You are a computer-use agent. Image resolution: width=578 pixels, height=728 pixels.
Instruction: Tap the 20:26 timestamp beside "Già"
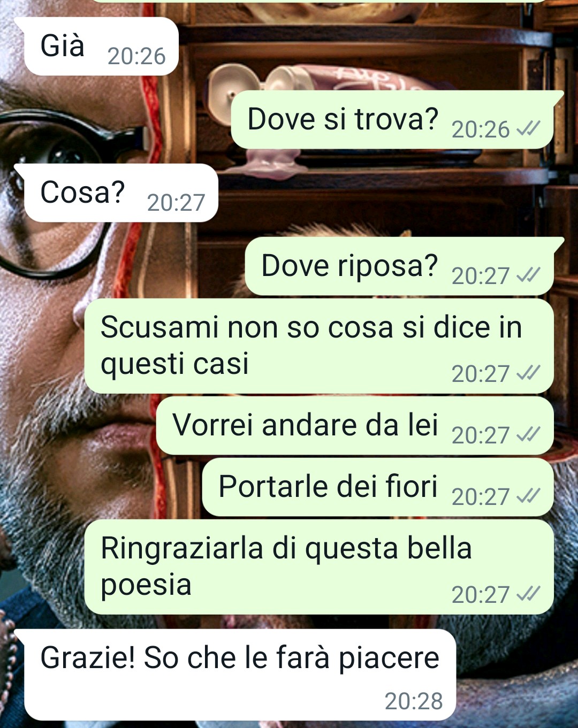tap(136, 56)
